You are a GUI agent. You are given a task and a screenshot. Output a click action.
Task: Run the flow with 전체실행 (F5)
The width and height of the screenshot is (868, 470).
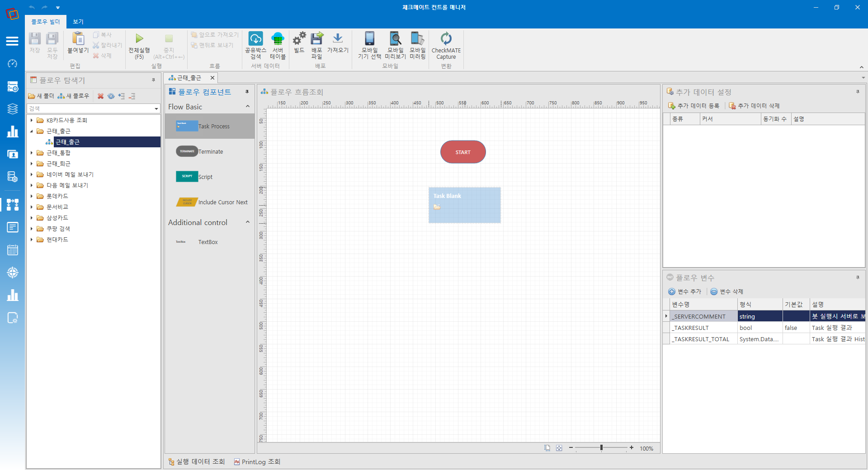point(139,45)
